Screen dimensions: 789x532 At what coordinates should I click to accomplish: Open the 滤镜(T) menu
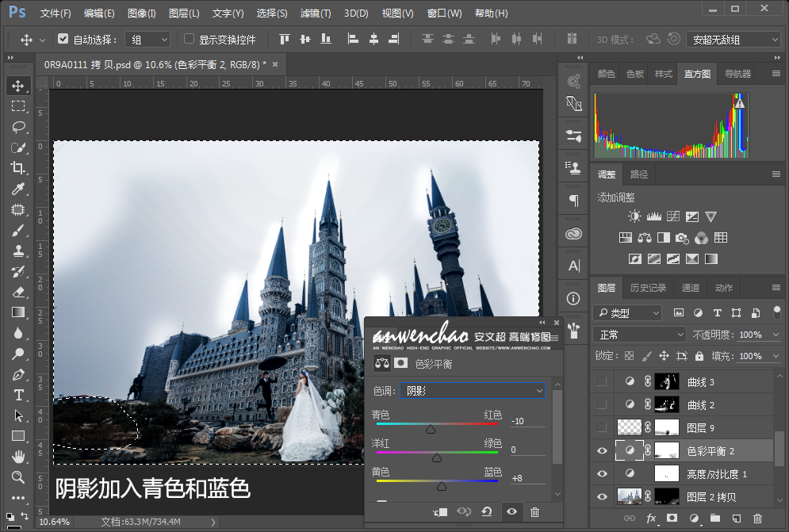pyautogui.click(x=316, y=13)
